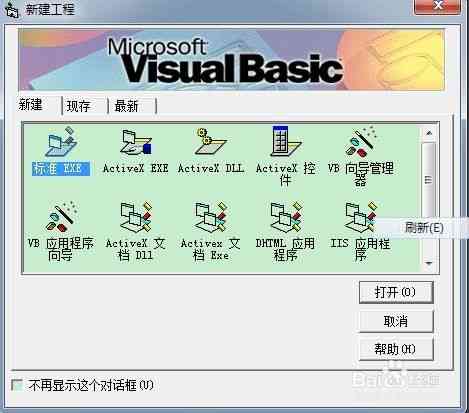469x413 pixels.
Task: Switch to the 现存 tab
Action: click(79, 106)
